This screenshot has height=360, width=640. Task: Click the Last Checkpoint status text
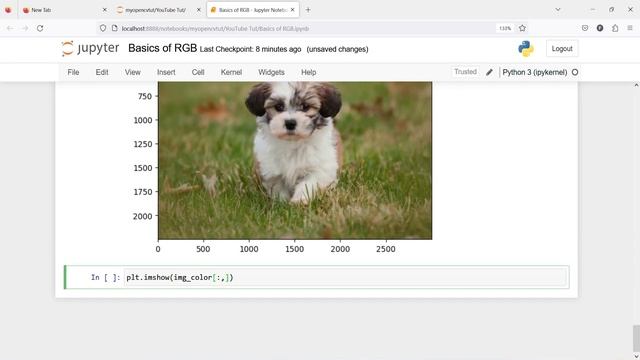coord(251,49)
